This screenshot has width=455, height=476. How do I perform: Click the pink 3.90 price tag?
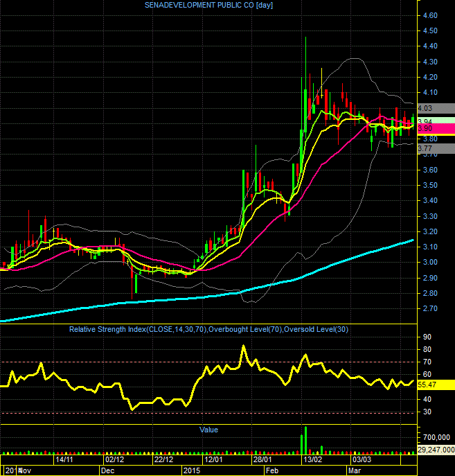coord(436,128)
